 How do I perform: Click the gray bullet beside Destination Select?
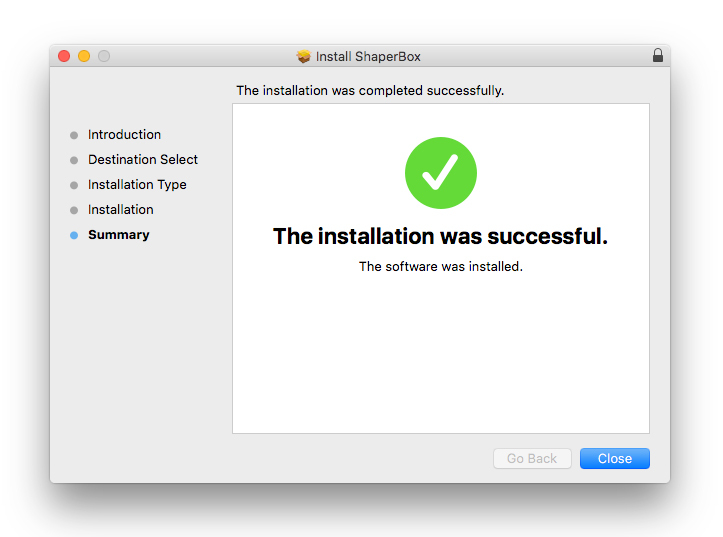coord(74,160)
